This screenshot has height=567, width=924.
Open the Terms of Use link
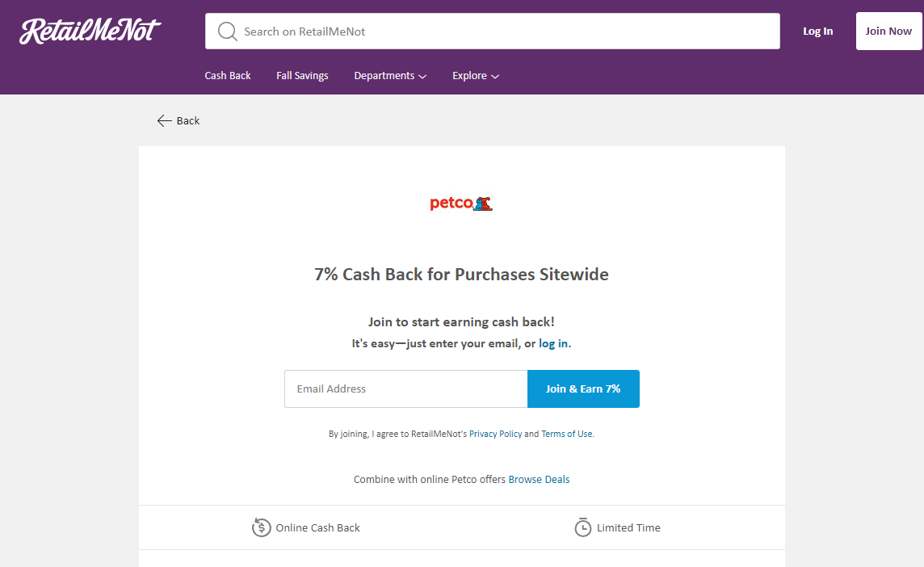566,434
